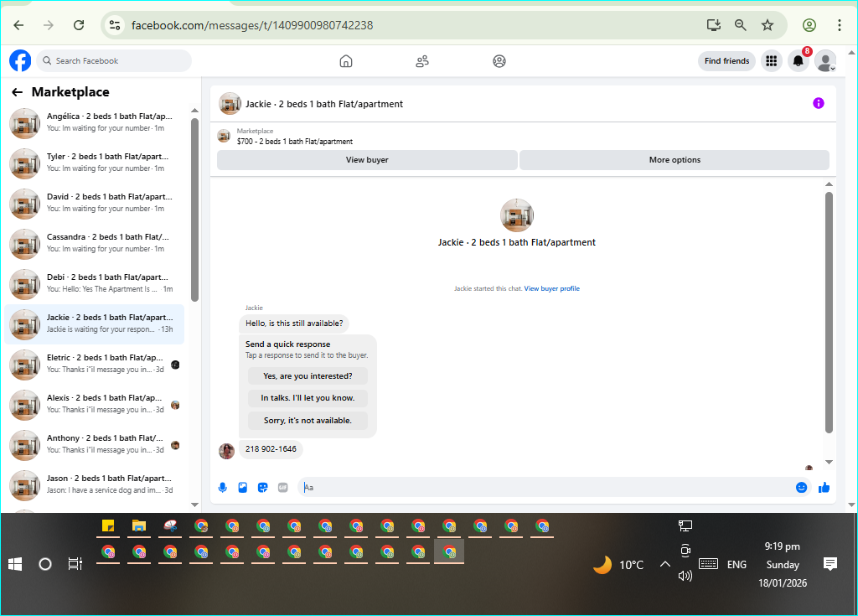This screenshot has width=858, height=616.
Task: Open the Groups icon in top nav
Action: tap(499, 61)
